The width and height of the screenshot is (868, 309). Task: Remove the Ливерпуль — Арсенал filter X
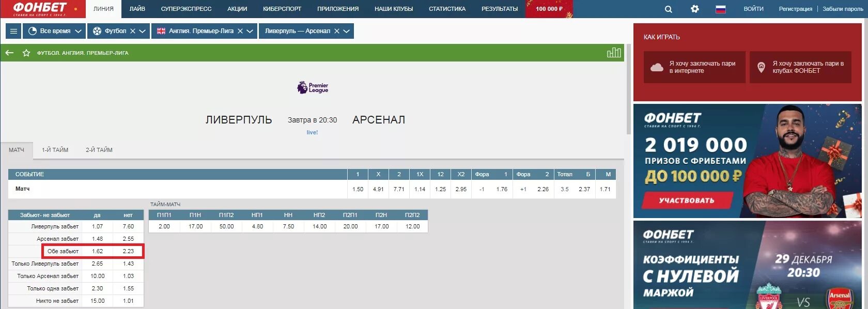(x=337, y=31)
